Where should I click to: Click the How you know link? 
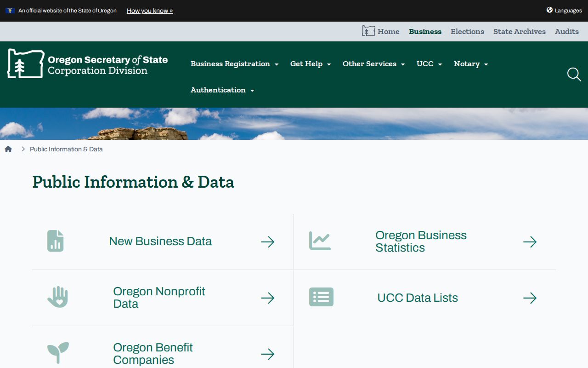coord(150,11)
